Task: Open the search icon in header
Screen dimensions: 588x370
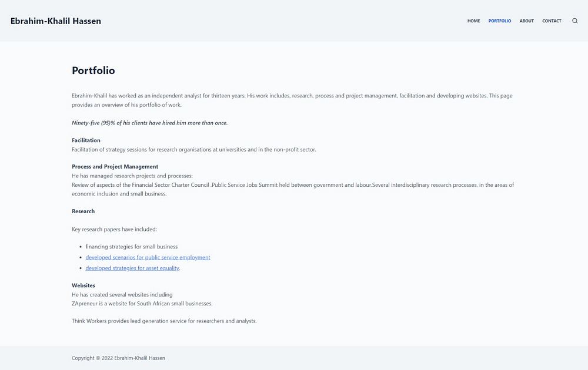Action: click(x=574, y=21)
